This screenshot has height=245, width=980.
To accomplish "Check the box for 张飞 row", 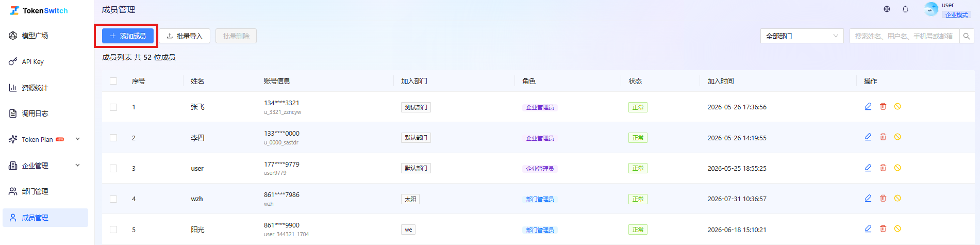I will point(113,107).
